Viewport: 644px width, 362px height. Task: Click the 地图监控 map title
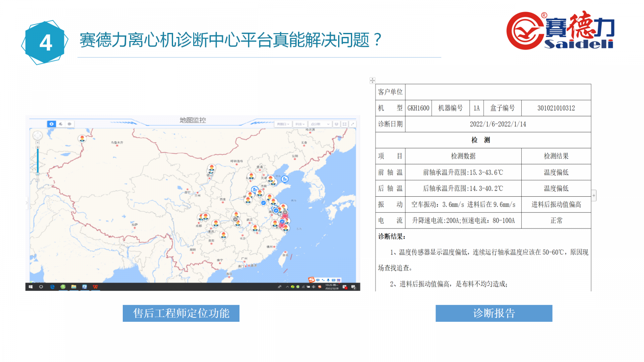192,120
